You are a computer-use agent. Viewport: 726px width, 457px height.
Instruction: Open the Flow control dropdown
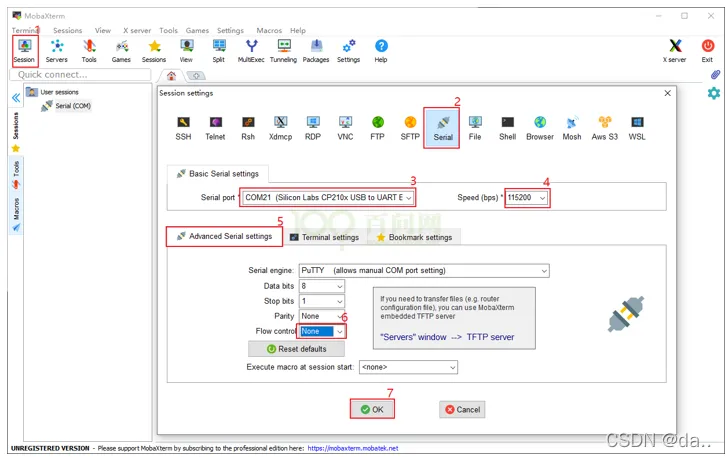click(x=322, y=332)
